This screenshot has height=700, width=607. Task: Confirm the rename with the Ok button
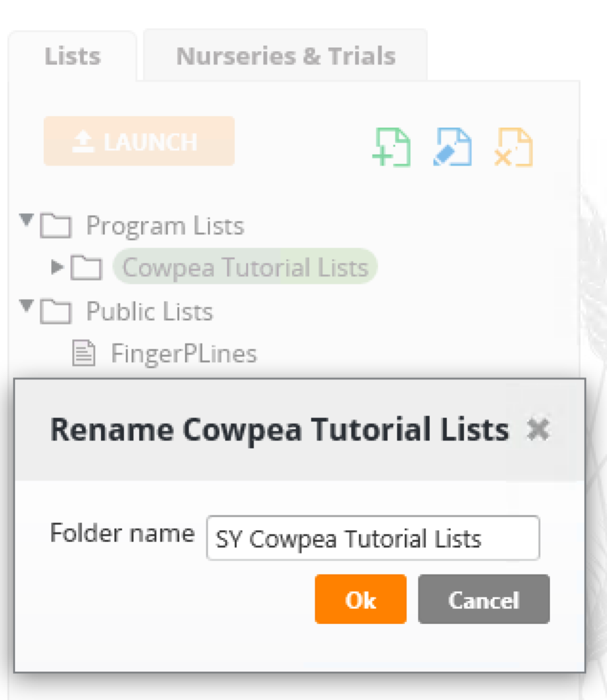(x=361, y=599)
